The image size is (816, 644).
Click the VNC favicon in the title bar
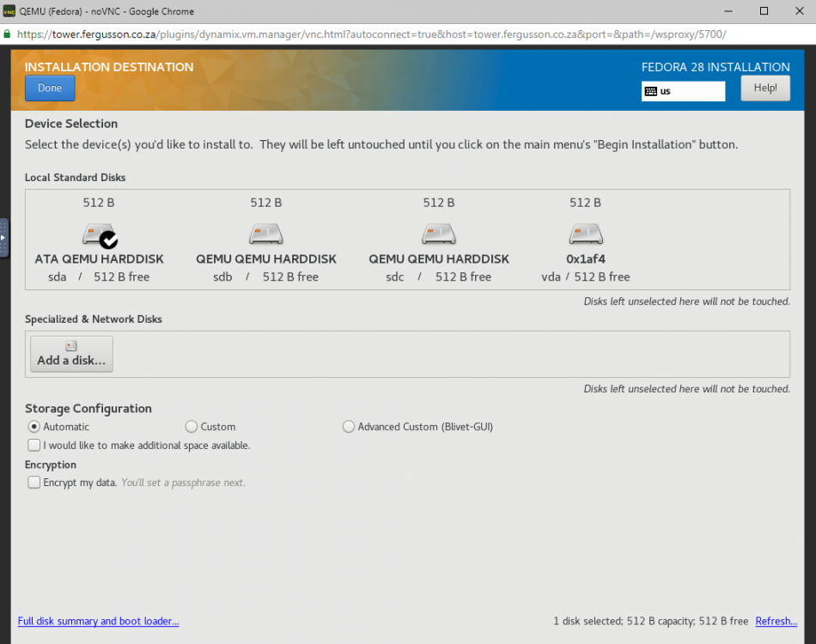(9, 11)
